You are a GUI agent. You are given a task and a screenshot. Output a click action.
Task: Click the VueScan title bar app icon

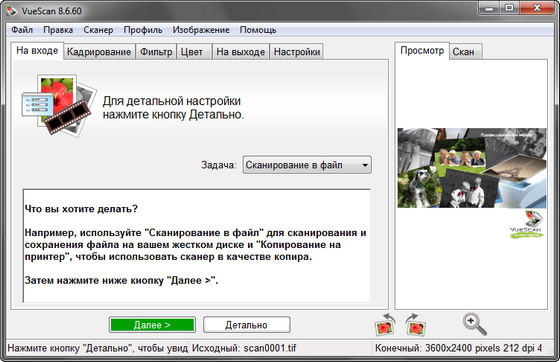[x=11, y=10]
